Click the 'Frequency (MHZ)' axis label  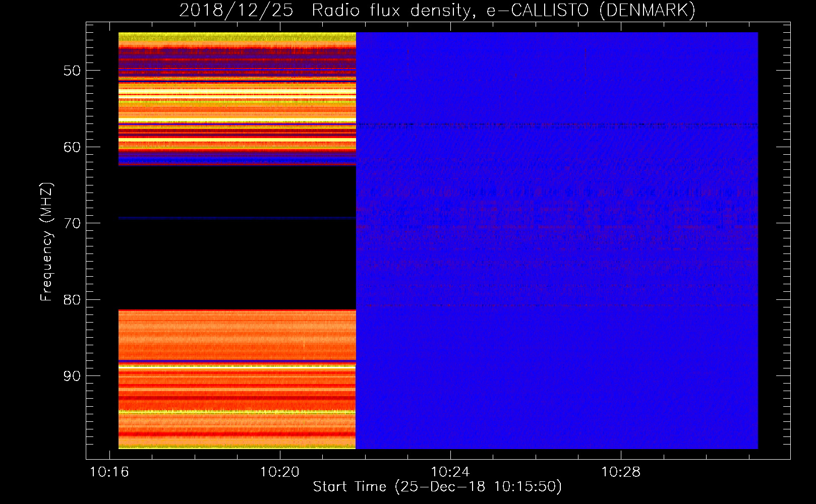click(x=46, y=242)
